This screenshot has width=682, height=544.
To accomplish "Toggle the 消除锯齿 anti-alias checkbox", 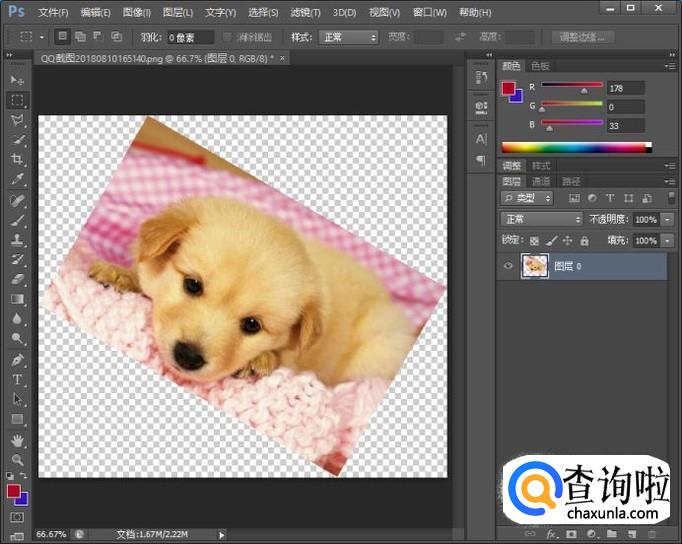I will 227,37.
